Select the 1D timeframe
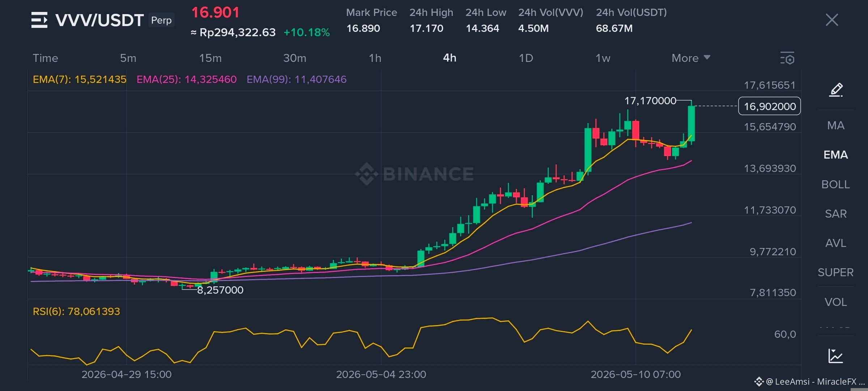 526,58
